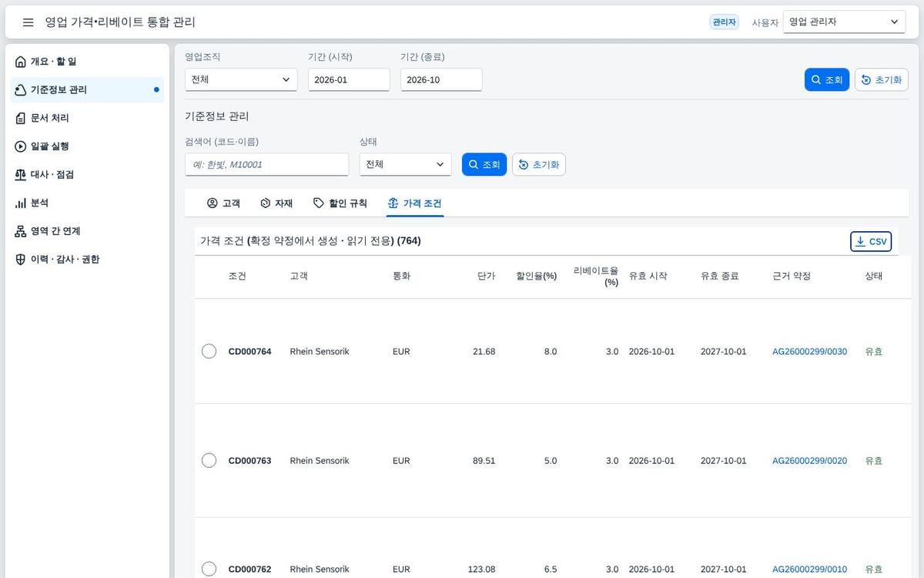Switch to the 할인 규칙 tab

click(340, 203)
